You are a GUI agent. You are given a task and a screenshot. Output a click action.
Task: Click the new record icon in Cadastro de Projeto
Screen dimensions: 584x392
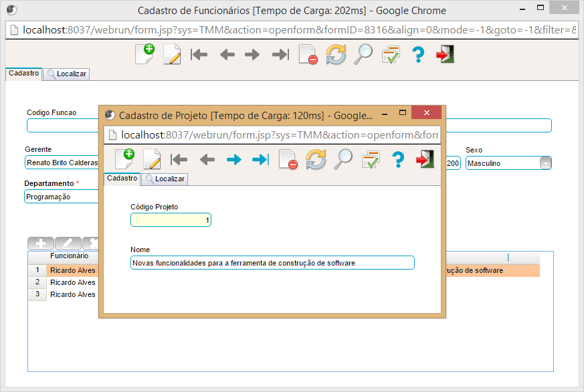click(124, 159)
